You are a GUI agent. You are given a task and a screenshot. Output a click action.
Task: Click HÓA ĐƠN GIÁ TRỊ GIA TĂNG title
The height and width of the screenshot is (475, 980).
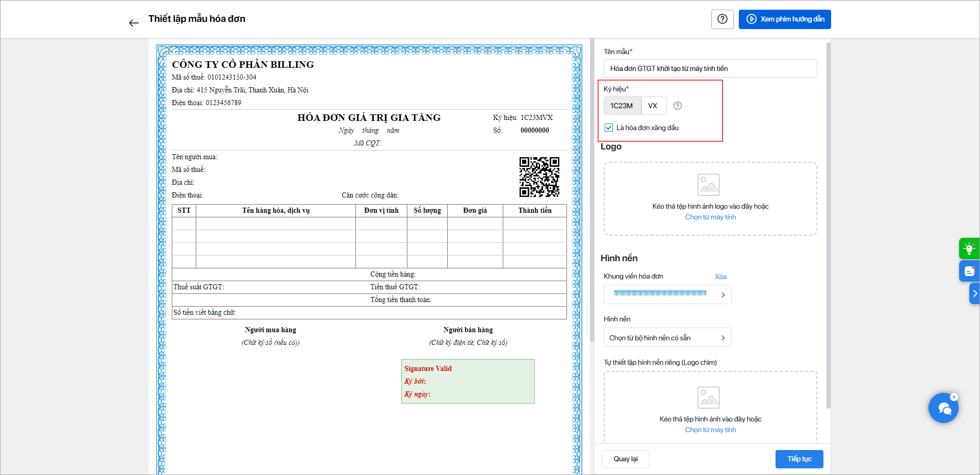[x=369, y=118]
